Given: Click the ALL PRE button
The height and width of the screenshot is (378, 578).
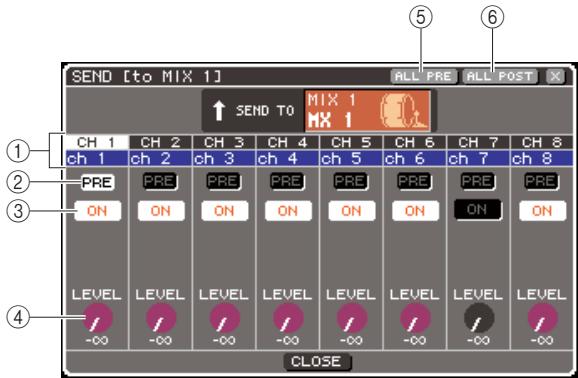Looking at the screenshot, I should click(x=424, y=76).
